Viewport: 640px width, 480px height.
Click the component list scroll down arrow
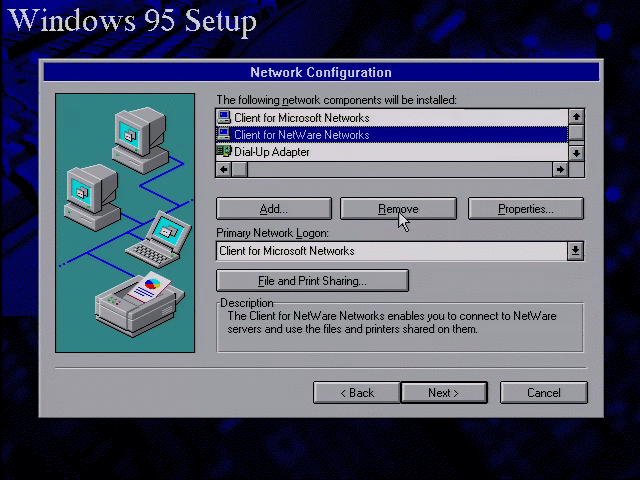[576, 153]
